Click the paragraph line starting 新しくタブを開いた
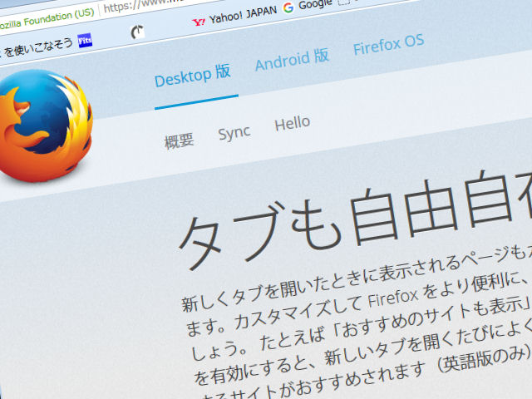This screenshot has width=532, height=399. pos(357,278)
